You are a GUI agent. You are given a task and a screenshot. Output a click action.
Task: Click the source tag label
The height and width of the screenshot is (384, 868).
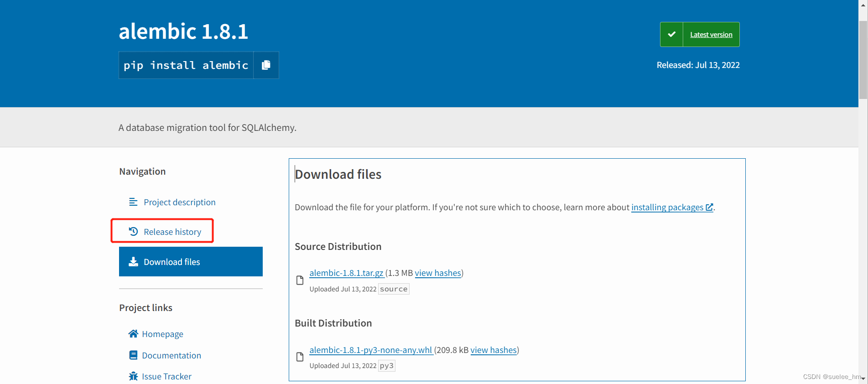[x=394, y=289]
